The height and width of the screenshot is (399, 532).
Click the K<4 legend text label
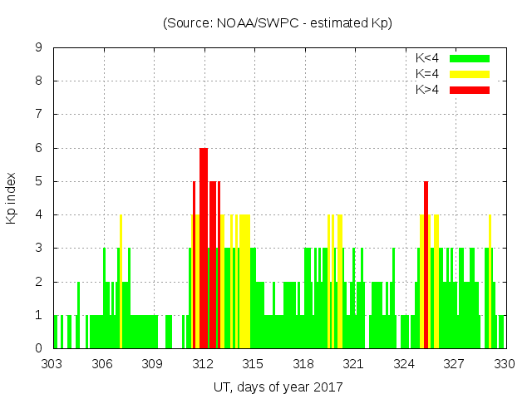[427, 58]
